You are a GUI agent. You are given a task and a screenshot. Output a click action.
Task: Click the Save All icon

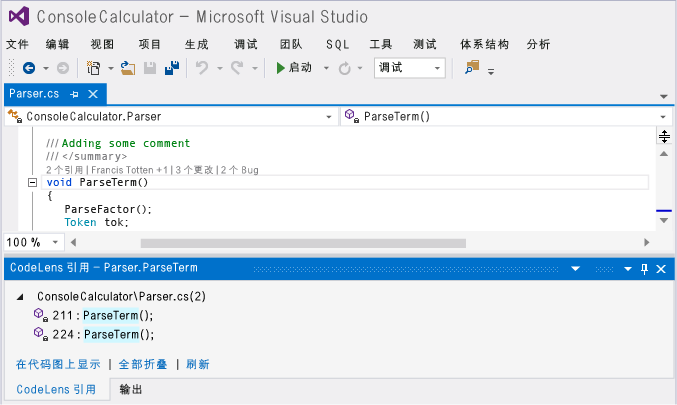(x=172, y=68)
